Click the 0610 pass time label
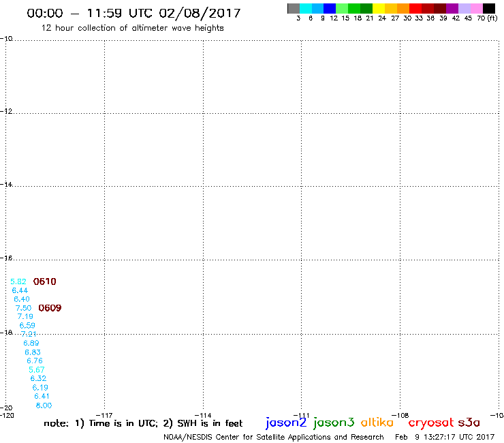This screenshot has height=443, width=504. point(45,281)
